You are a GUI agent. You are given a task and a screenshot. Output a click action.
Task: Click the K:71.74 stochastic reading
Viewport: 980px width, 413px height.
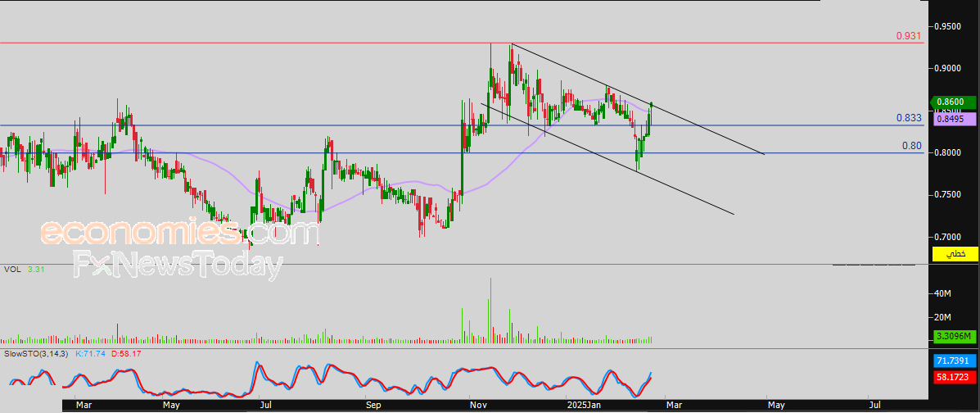(x=90, y=353)
